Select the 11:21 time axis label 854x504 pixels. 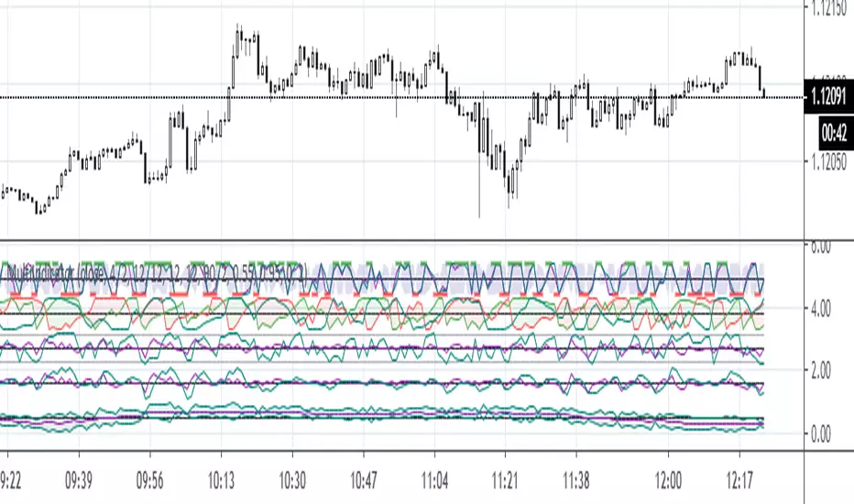point(506,480)
